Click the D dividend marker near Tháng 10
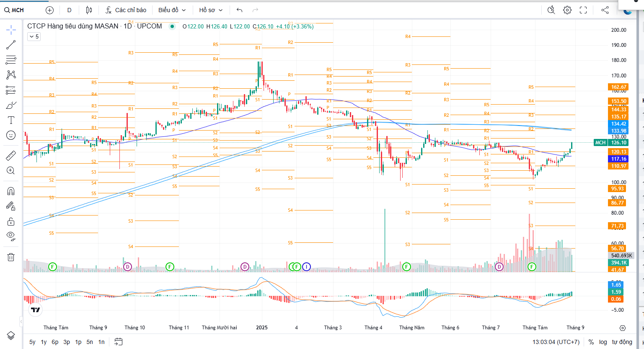The height and width of the screenshot is (349, 644). coord(127,267)
